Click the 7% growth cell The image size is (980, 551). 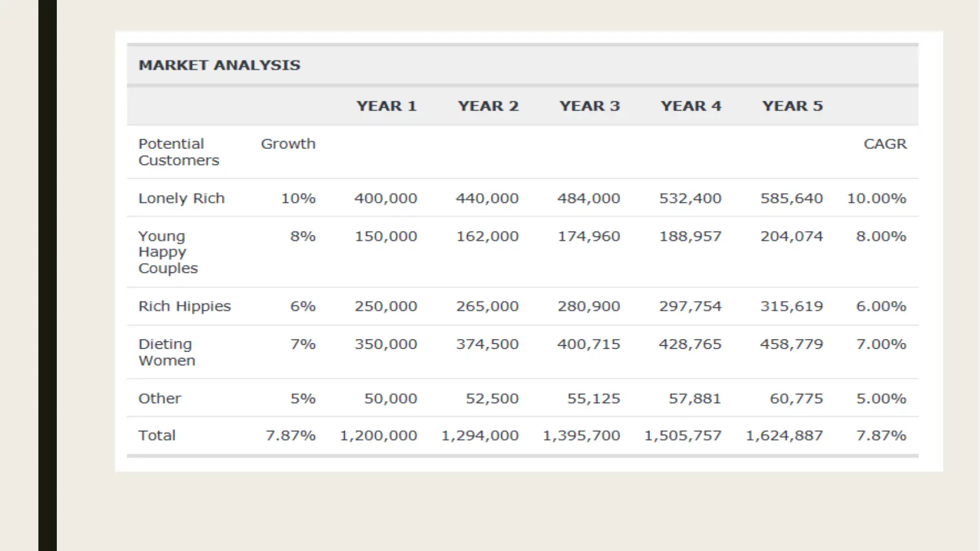click(x=303, y=344)
